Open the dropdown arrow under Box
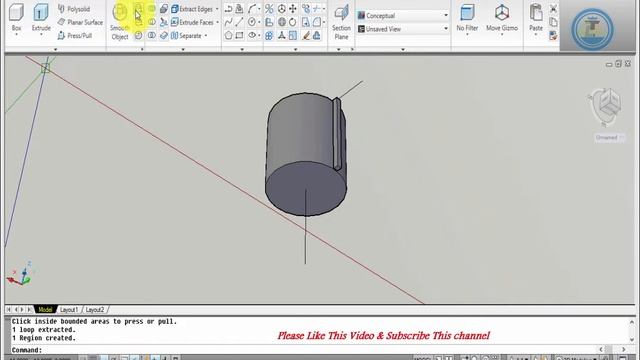This screenshot has width=640, height=360. [16, 35]
